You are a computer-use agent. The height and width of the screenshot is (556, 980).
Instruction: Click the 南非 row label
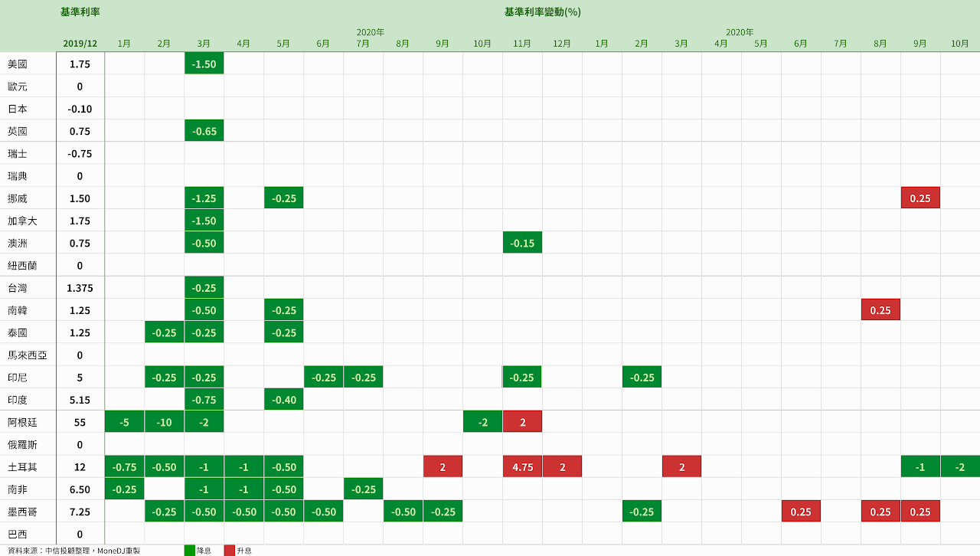18,489
